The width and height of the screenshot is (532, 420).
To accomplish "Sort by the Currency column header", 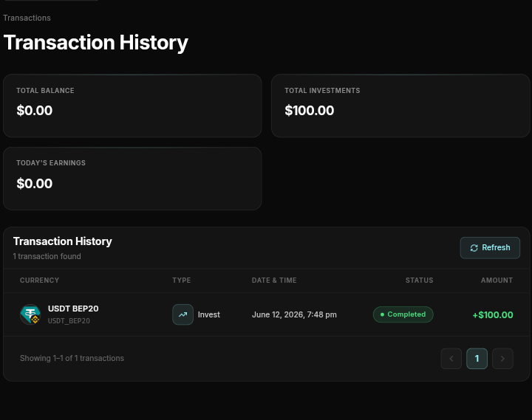I will tap(39, 280).
